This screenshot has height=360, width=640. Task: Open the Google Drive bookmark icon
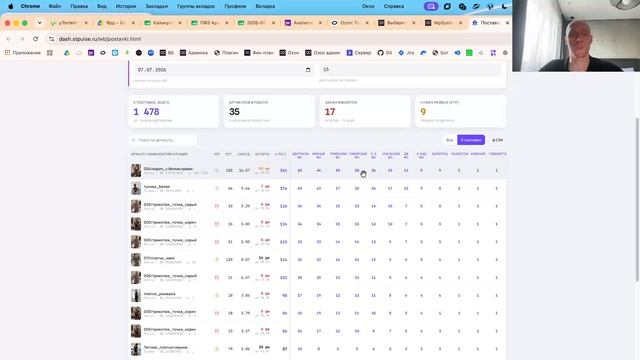[x=67, y=53]
